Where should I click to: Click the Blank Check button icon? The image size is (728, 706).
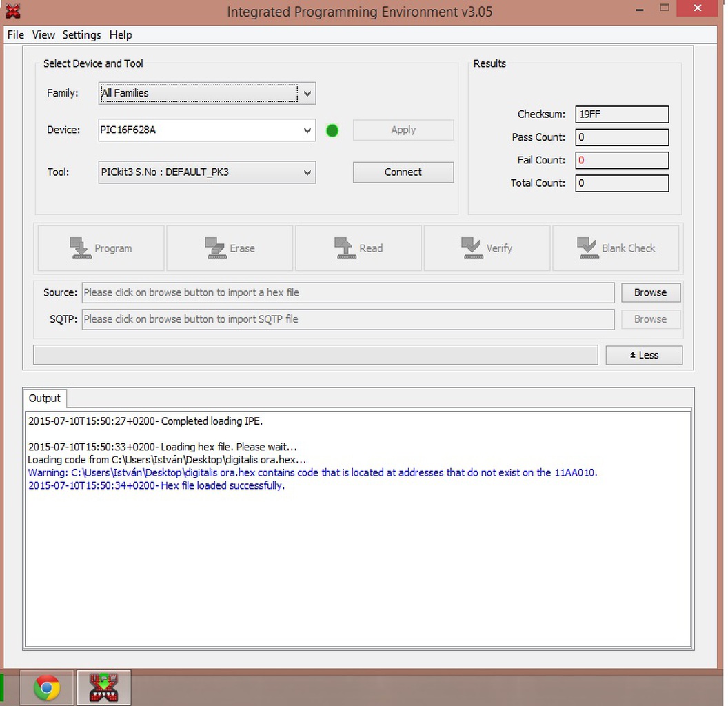588,248
